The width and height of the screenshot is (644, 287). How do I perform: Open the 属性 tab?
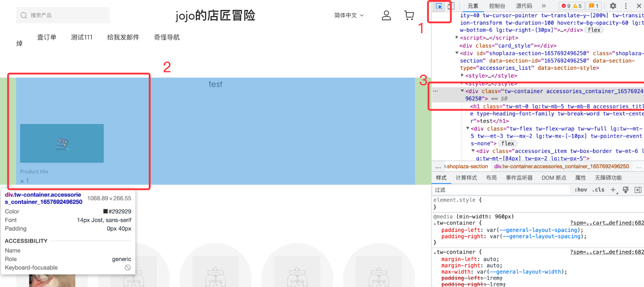coord(580,178)
